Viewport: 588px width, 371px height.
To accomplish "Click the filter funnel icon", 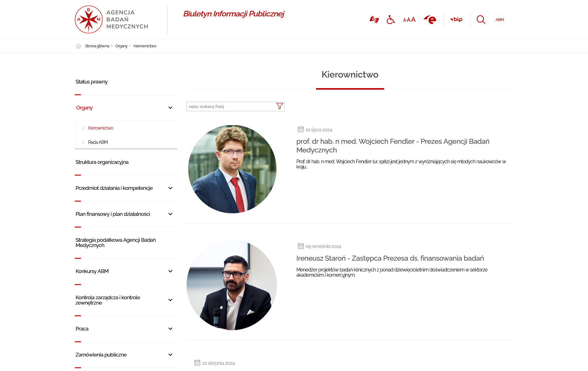I will (279, 106).
